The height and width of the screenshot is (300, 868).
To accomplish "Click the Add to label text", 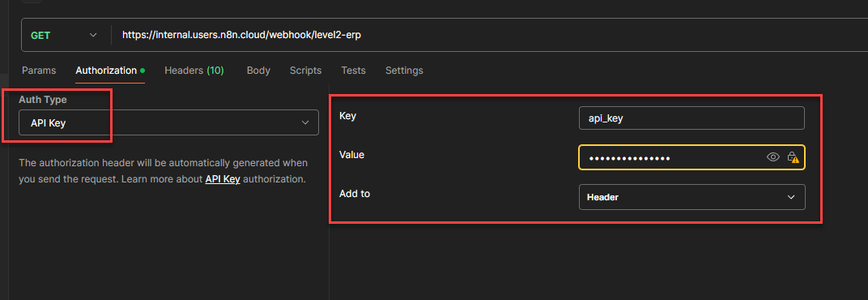I will 355,194.
